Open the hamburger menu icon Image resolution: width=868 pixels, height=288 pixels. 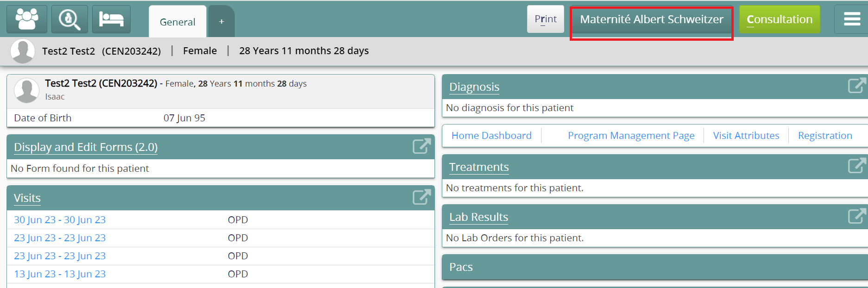click(x=852, y=19)
